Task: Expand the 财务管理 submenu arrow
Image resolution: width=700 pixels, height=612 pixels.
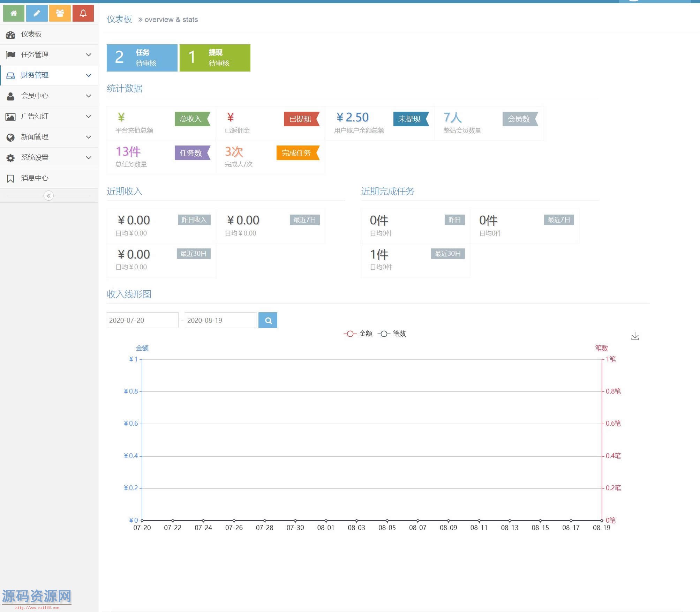Action: [x=89, y=75]
